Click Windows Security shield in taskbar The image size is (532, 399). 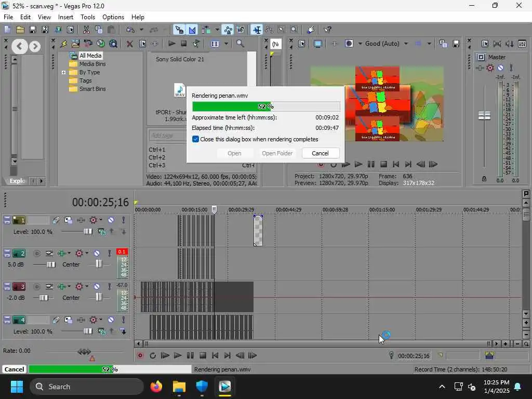pyautogui.click(x=202, y=387)
